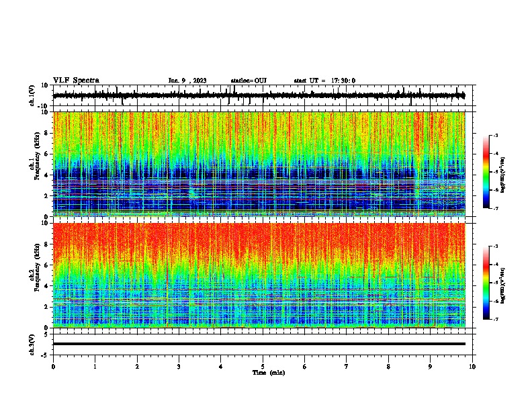Click time axis tick label "10"
This screenshot has width=532, height=411.
tap(472, 367)
